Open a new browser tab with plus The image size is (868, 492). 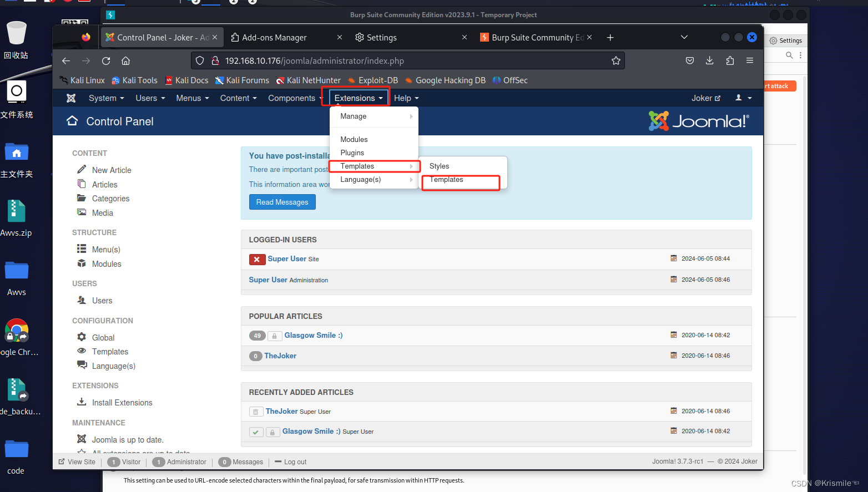coord(610,38)
